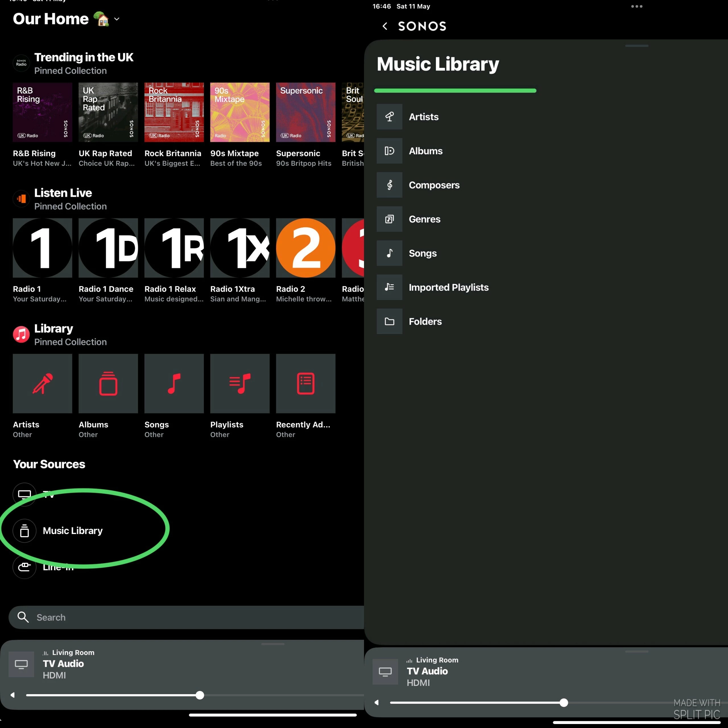Screen dimensions: 728x728
Task: Open Songs in Music Library list
Action: [423, 253]
